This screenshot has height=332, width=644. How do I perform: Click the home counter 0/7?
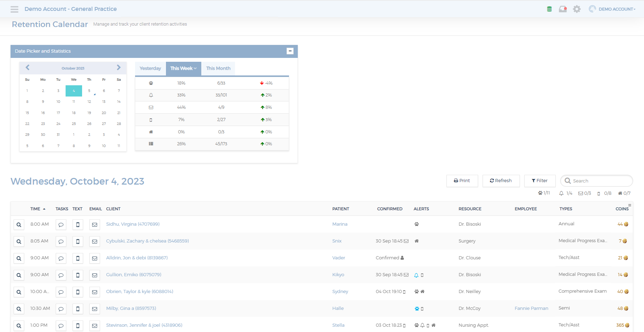click(624, 193)
